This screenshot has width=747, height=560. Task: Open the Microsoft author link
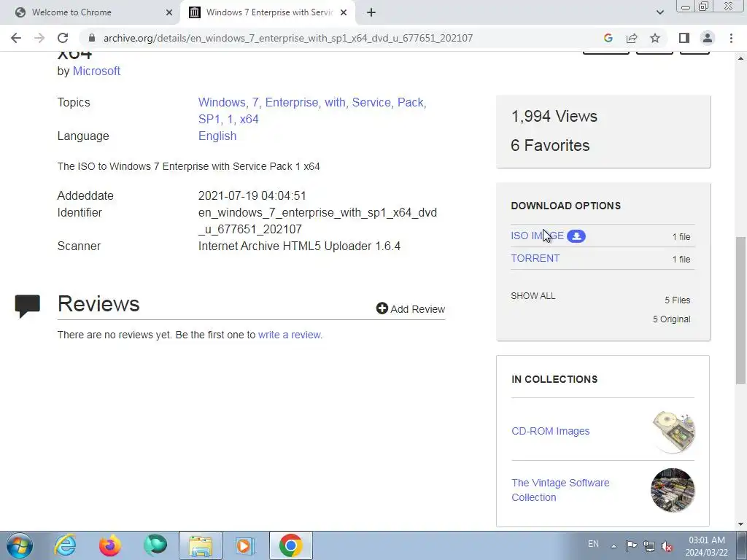pyautogui.click(x=96, y=71)
